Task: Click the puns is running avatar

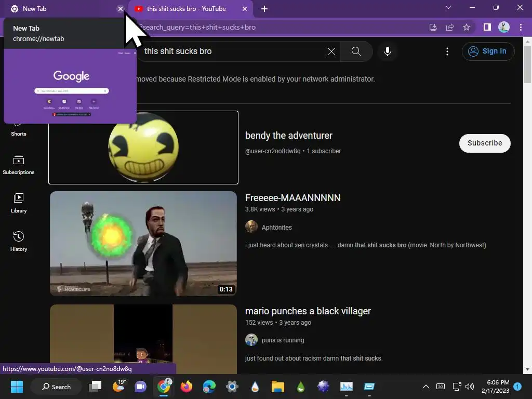Action: click(x=251, y=340)
